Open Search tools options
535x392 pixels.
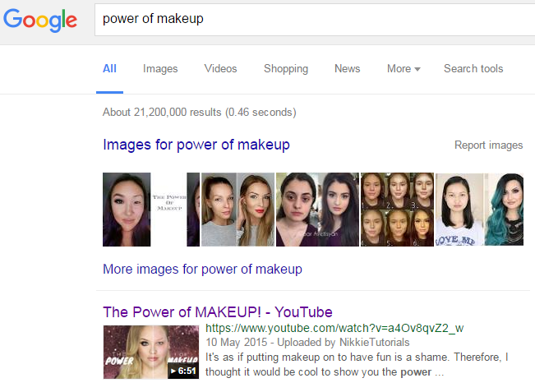pyautogui.click(x=473, y=68)
